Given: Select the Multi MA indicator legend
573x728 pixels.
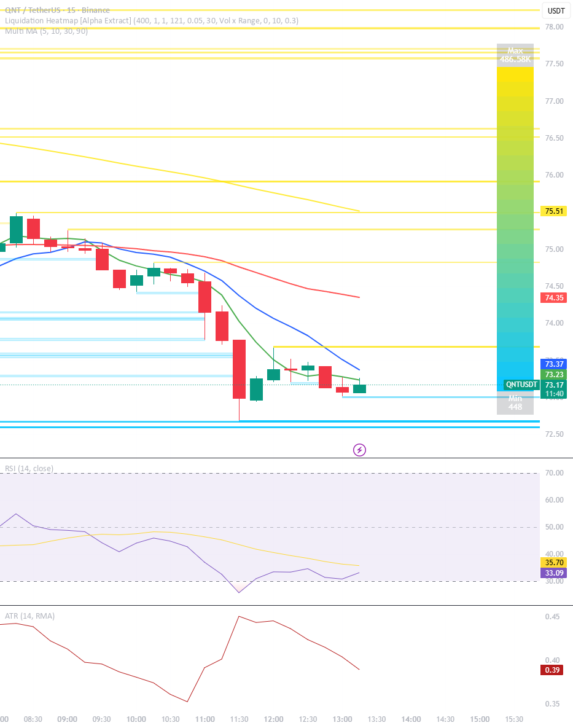Looking at the screenshot, I should click(47, 31).
